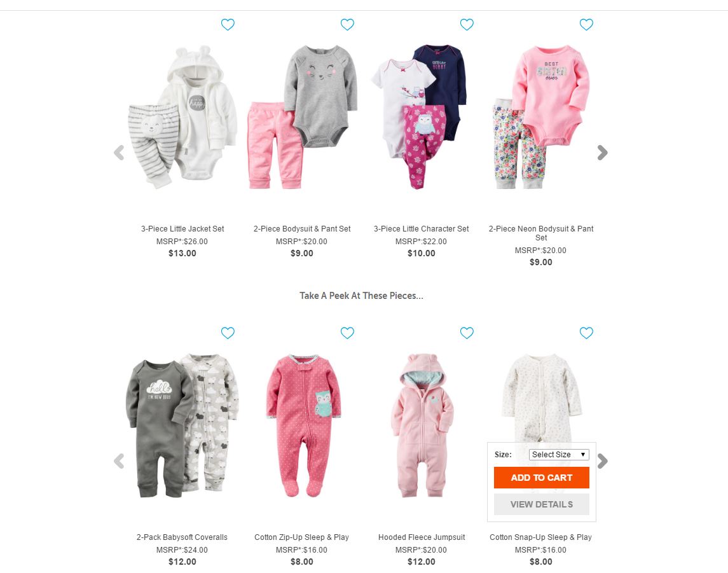Open 3-Piece Little Jacket Set product link
728x573 pixels.
(x=182, y=228)
